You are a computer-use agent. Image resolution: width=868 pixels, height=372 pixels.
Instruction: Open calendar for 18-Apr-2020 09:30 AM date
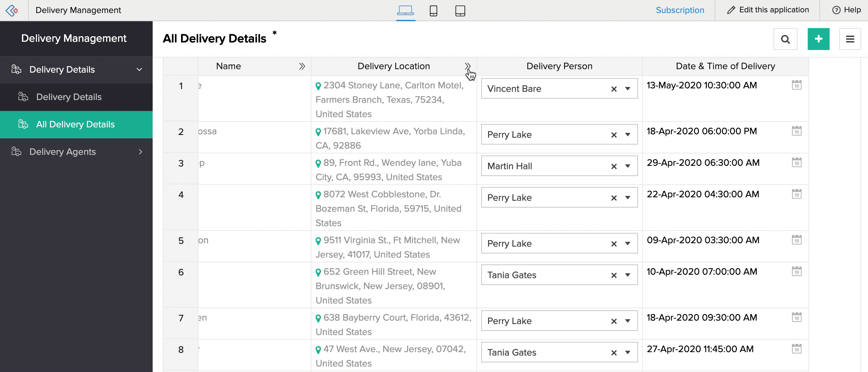pos(796,317)
